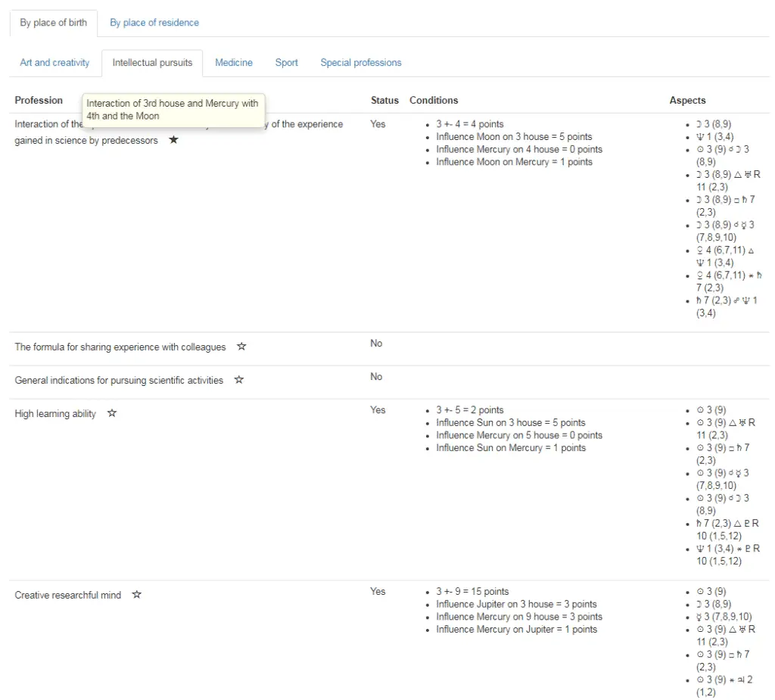Viewport: 775px width, 700px height.
Task: Click the 'No' status of sharing experience row
Action: tap(376, 343)
